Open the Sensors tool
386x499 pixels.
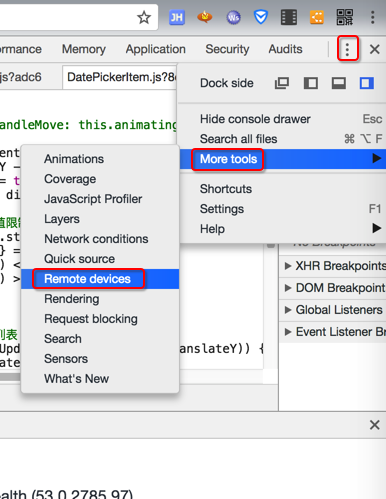click(x=100, y=359)
